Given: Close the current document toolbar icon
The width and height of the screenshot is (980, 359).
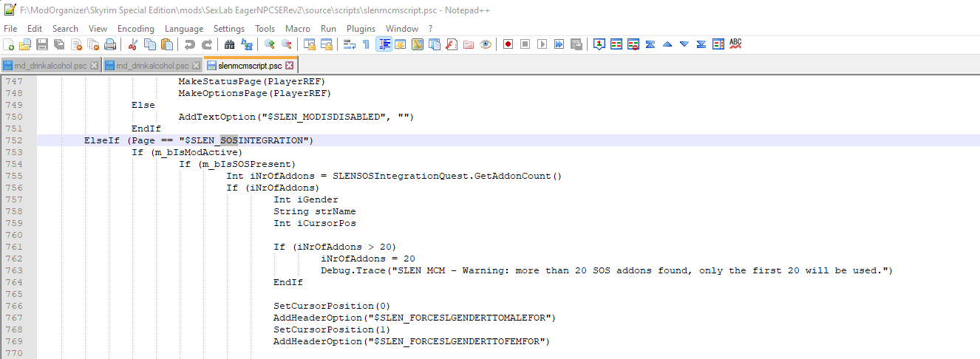Looking at the screenshot, I should coord(76,44).
